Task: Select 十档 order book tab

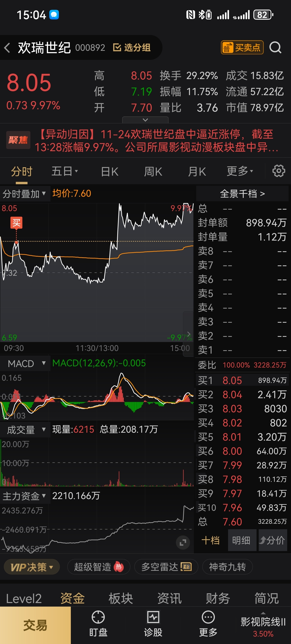Action: (x=211, y=540)
